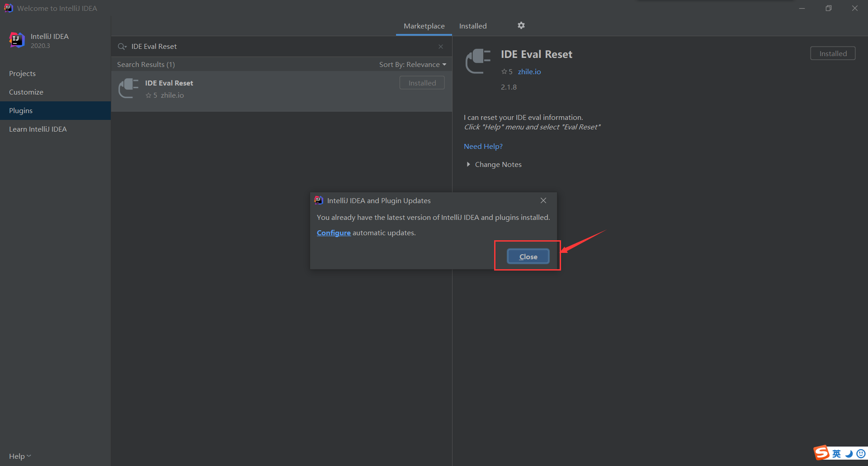The image size is (868, 466).
Task: Dismiss updates dialog with X icon
Action: tap(543, 200)
